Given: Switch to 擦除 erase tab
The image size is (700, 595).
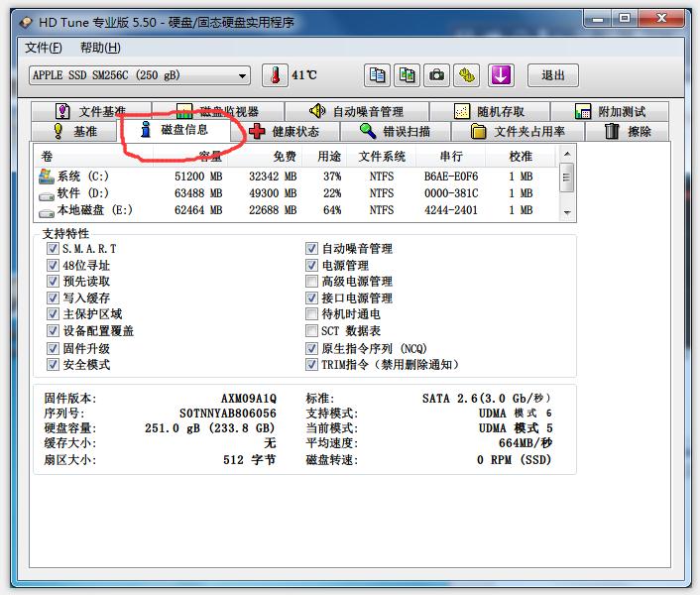Looking at the screenshot, I should (x=628, y=131).
